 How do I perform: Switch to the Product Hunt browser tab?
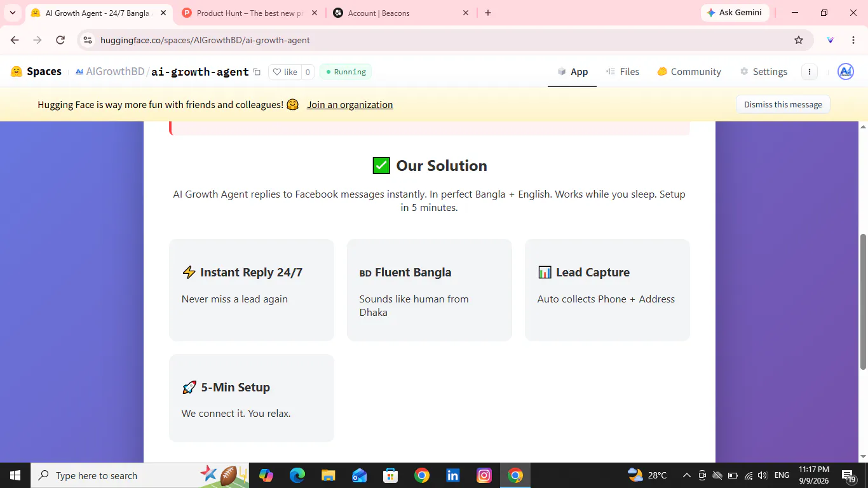[250, 13]
